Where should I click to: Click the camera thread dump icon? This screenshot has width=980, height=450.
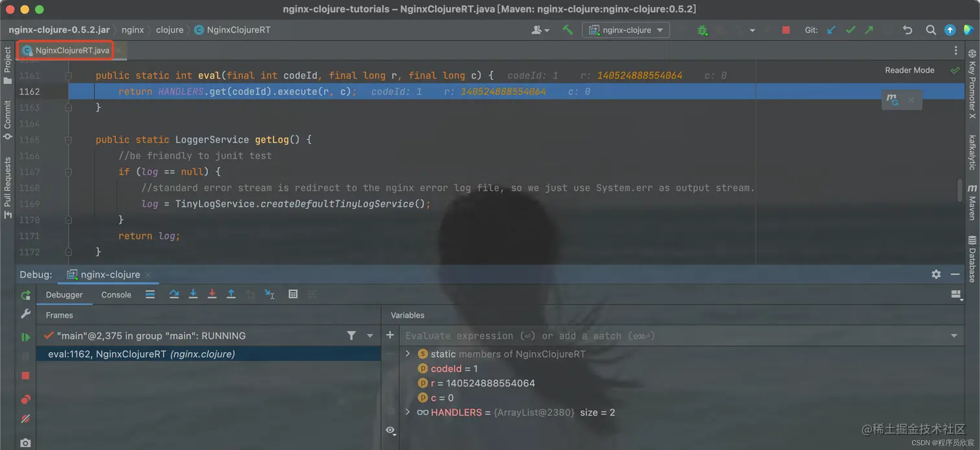click(25, 443)
